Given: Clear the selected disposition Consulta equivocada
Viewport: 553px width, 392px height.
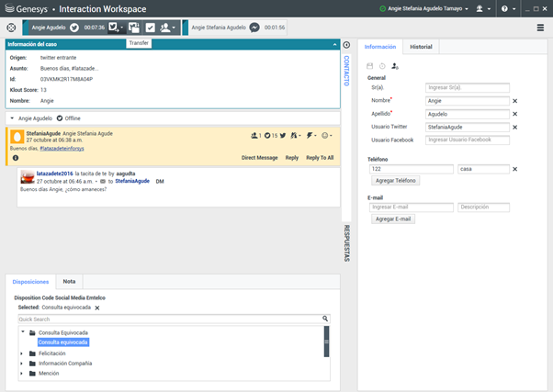Looking at the screenshot, I should (x=97, y=308).
